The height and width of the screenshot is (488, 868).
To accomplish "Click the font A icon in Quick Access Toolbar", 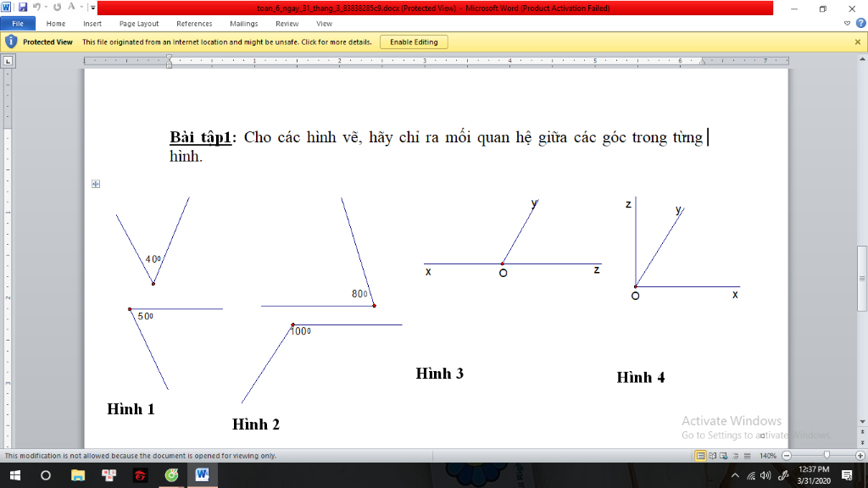I will [71, 7].
